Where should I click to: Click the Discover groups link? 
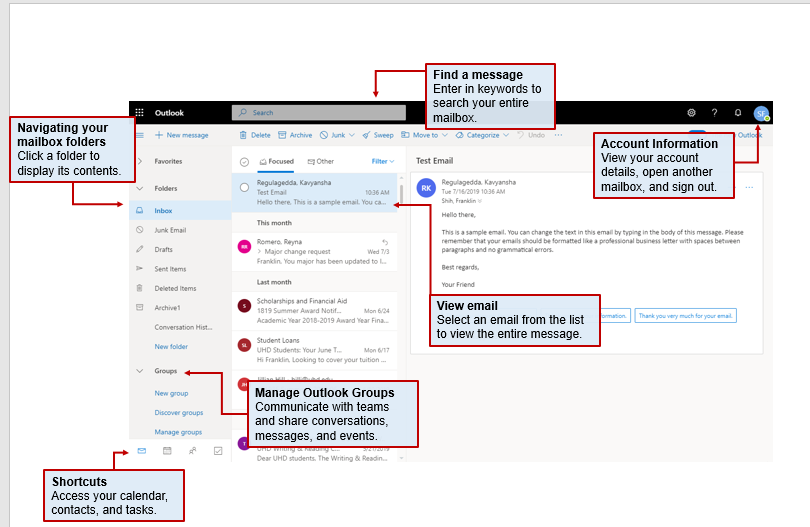(179, 412)
